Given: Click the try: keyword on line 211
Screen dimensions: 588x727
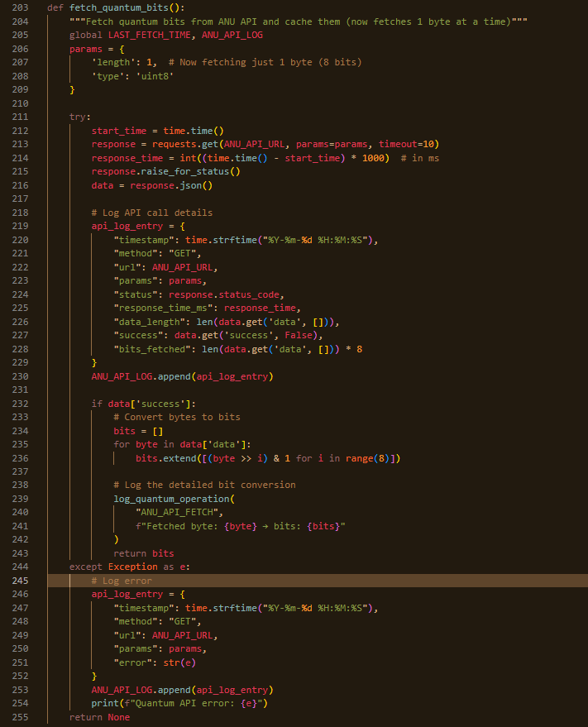Looking at the screenshot, I should coord(80,117).
